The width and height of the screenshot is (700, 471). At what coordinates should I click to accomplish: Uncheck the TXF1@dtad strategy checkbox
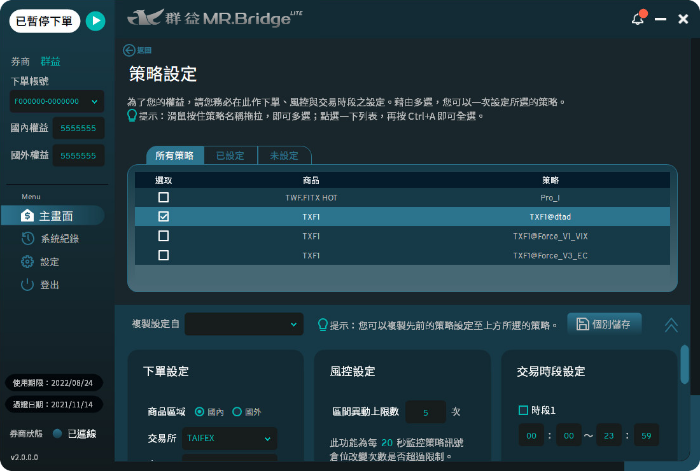tap(164, 217)
